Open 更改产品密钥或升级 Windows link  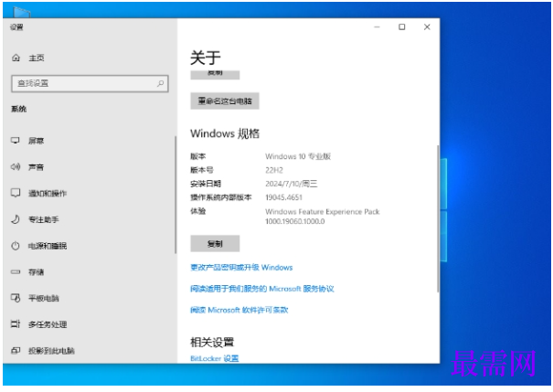(x=241, y=268)
